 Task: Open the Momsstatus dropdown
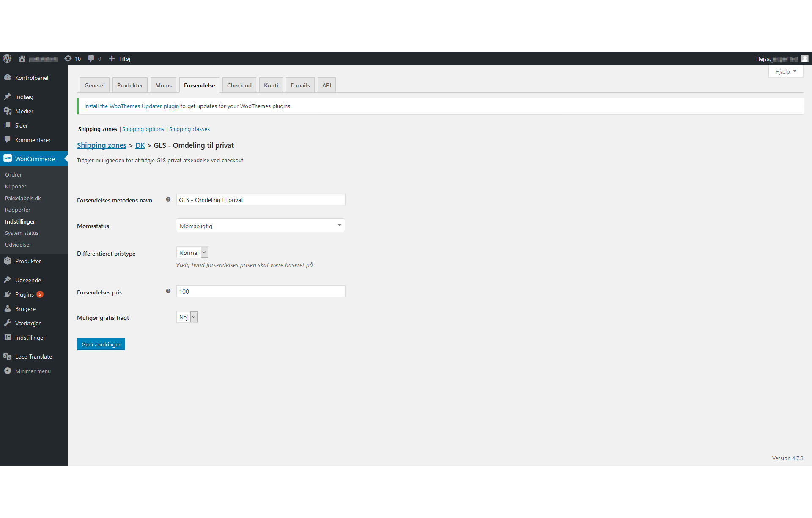click(260, 226)
